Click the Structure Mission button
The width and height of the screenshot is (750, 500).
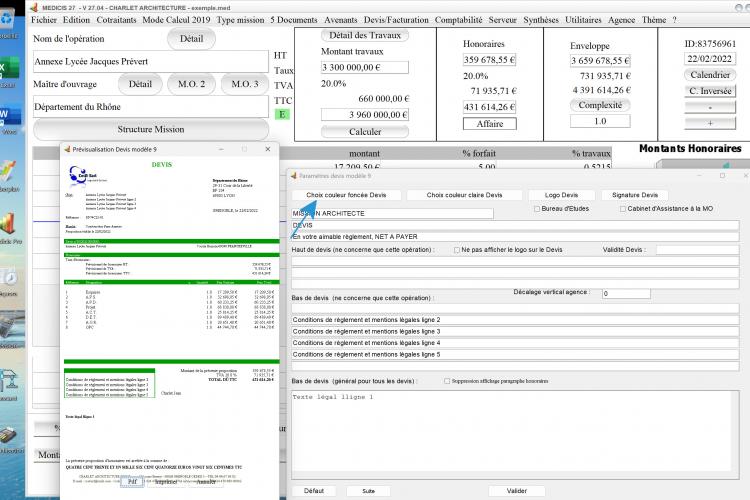coord(151,129)
